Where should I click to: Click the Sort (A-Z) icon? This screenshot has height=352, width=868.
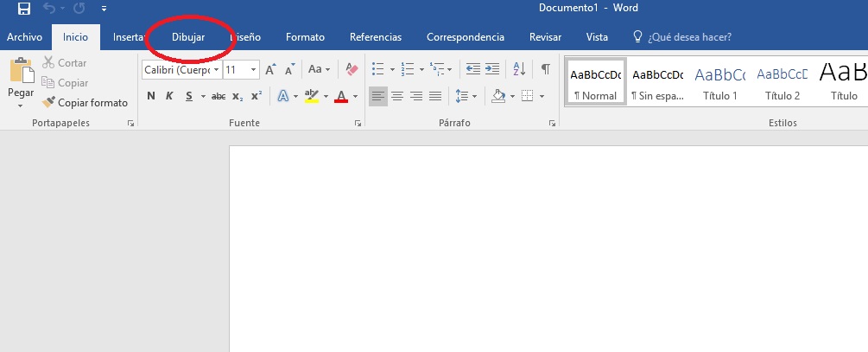(x=519, y=69)
